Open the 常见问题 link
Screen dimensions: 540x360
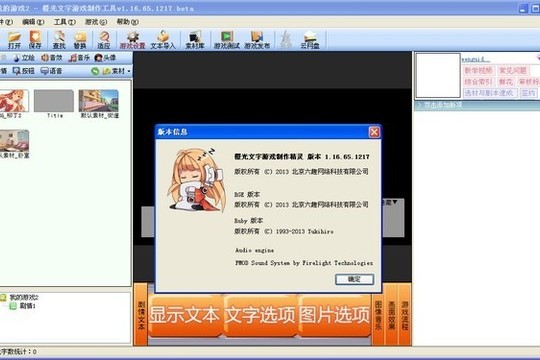(512, 71)
